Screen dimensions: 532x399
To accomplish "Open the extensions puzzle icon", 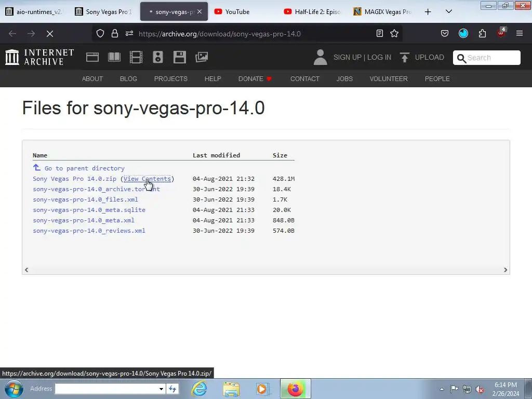I will 482,33.
